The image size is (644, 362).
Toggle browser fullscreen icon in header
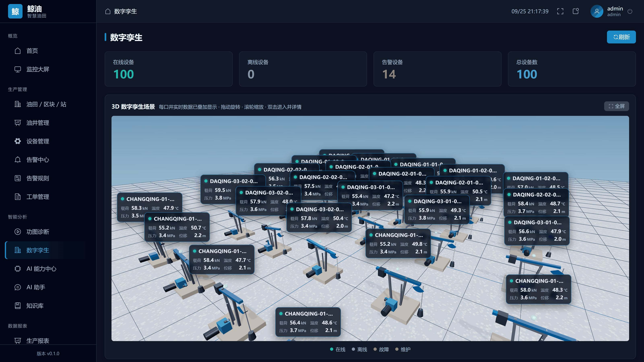click(x=560, y=11)
